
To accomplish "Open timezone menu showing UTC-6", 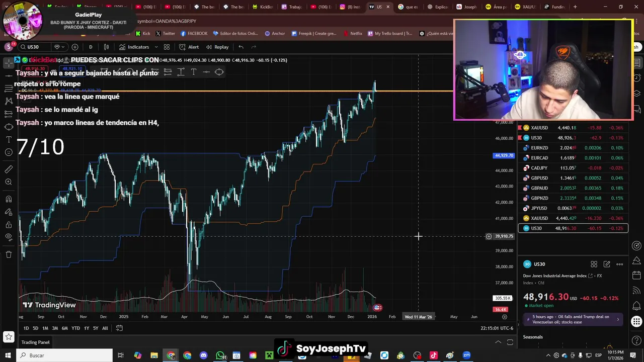I will 497,328.
